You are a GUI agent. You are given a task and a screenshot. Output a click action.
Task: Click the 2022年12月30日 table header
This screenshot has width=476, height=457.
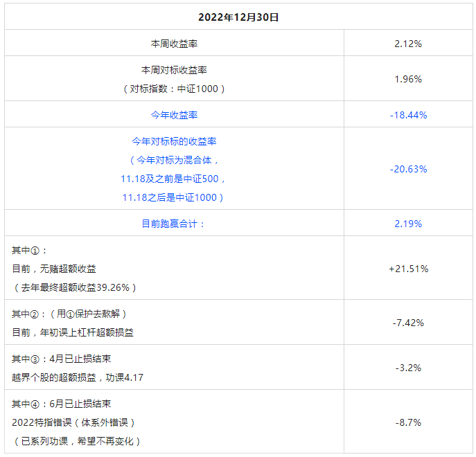tap(238, 17)
